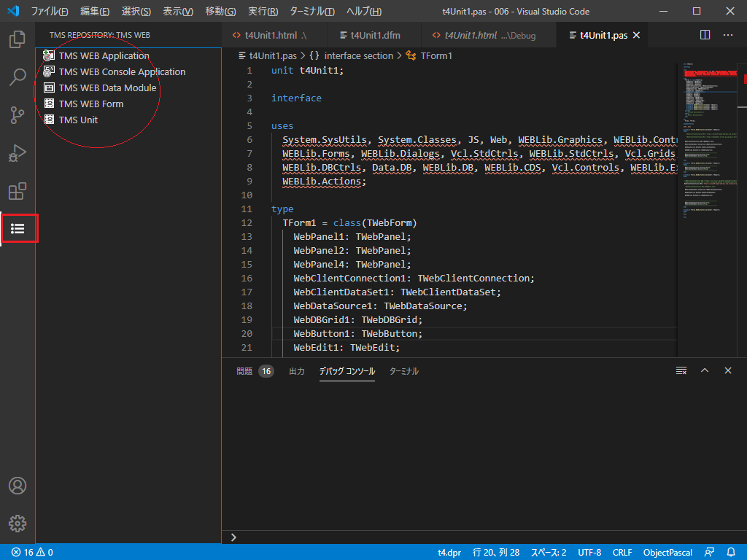Click t4.dpr in status bar

[449, 553]
